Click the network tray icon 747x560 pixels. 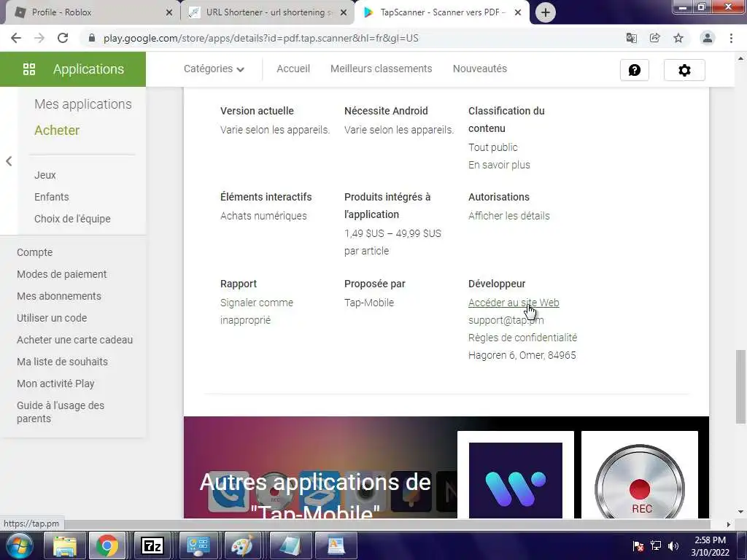(656, 545)
